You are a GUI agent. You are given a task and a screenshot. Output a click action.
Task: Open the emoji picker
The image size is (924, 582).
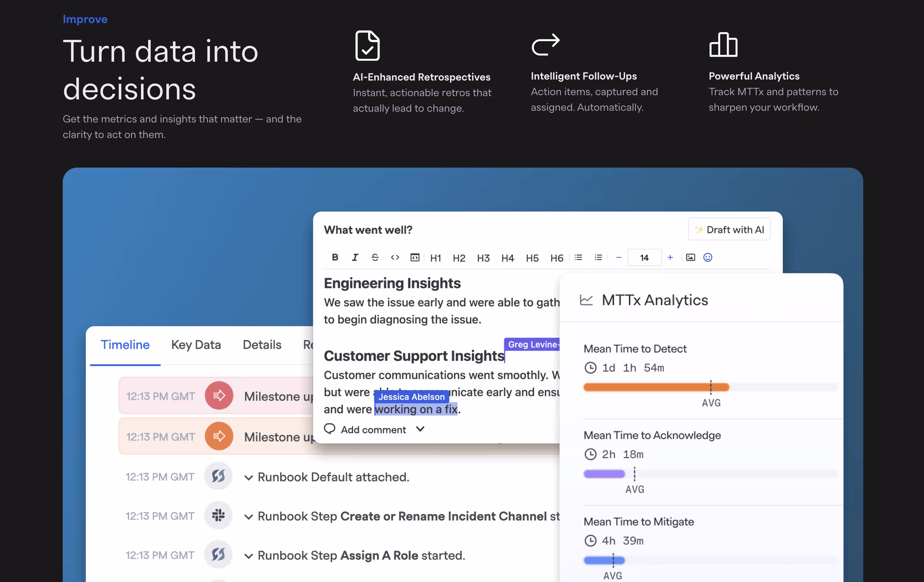pyautogui.click(x=708, y=258)
